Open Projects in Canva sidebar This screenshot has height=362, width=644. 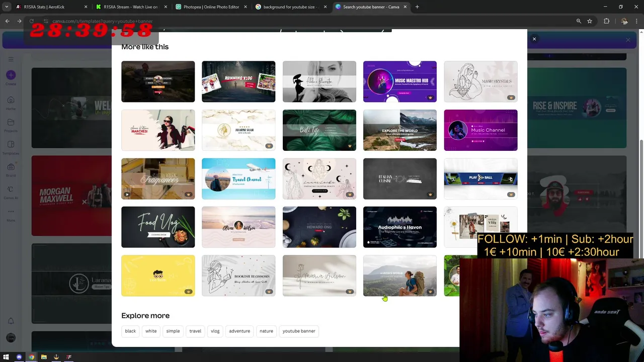pos(11,126)
